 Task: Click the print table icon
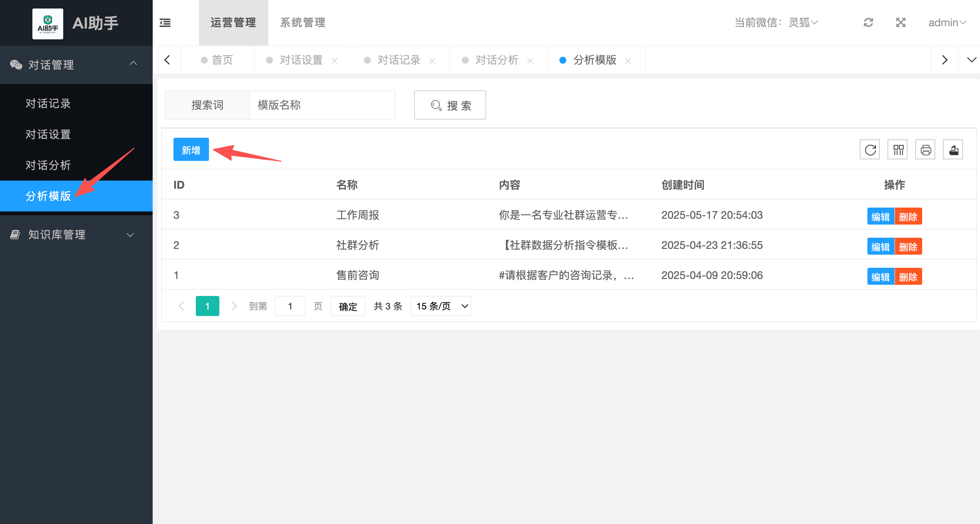926,150
